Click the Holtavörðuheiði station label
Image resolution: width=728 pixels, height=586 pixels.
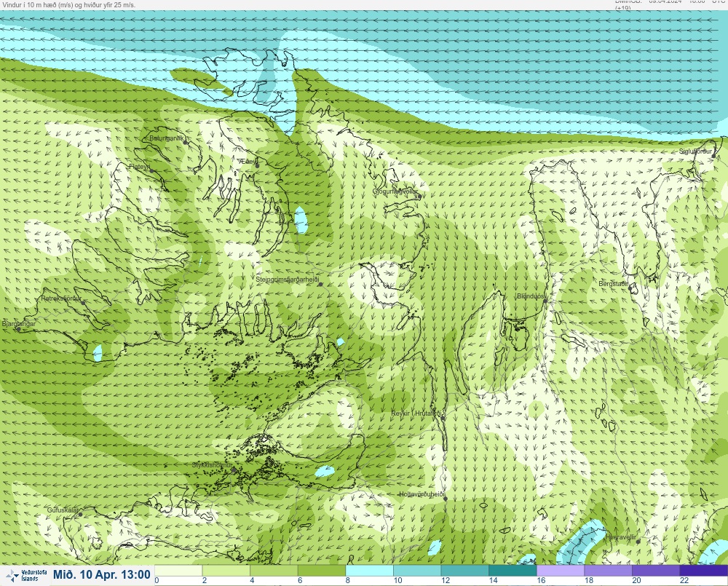(x=422, y=494)
